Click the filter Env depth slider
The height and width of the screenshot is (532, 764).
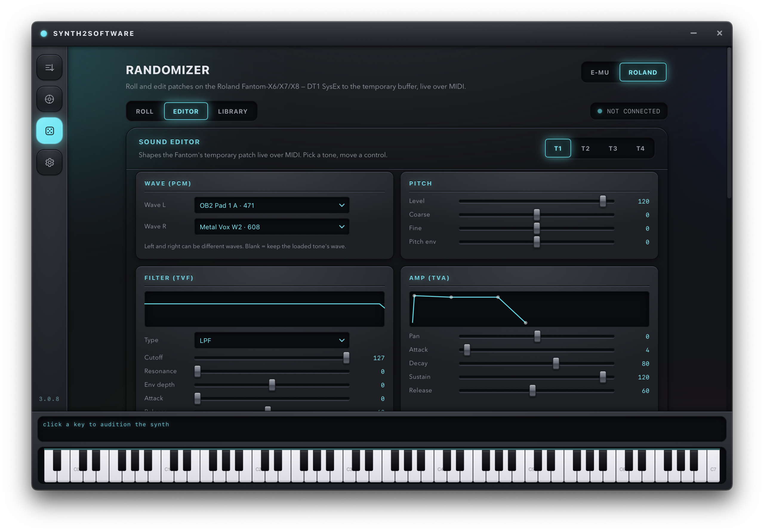point(272,385)
